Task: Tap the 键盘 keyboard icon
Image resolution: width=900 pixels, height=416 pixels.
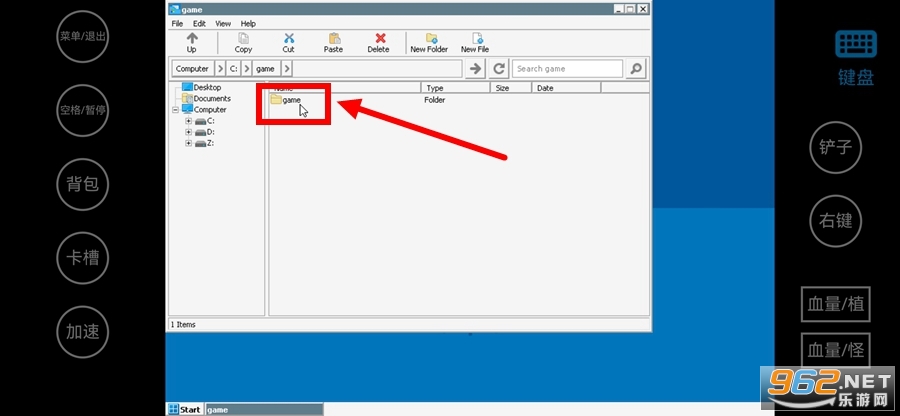Action: tap(856, 44)
